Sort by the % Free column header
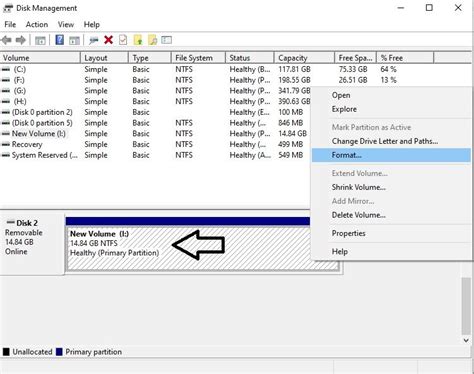The image size is (474, 374). [x=405, y=58]
